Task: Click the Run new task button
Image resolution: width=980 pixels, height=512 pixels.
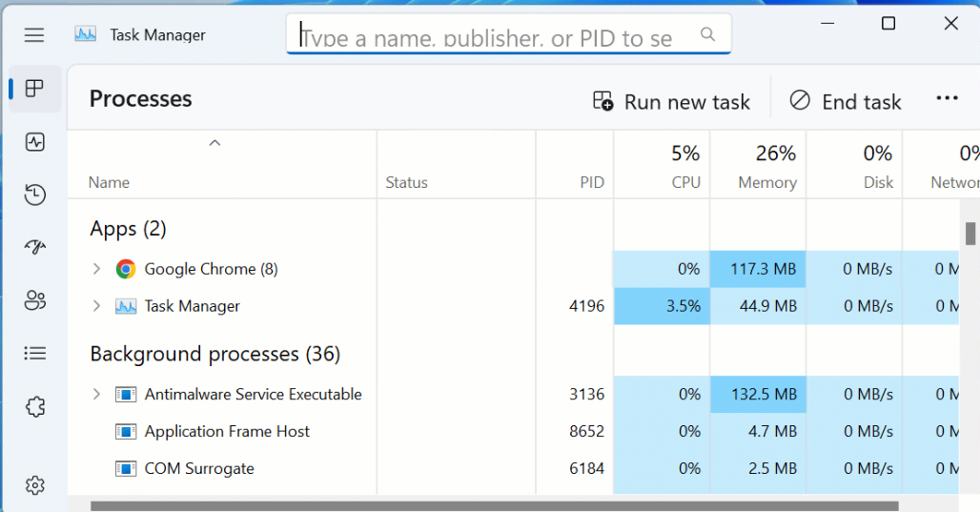Action: 671,101
